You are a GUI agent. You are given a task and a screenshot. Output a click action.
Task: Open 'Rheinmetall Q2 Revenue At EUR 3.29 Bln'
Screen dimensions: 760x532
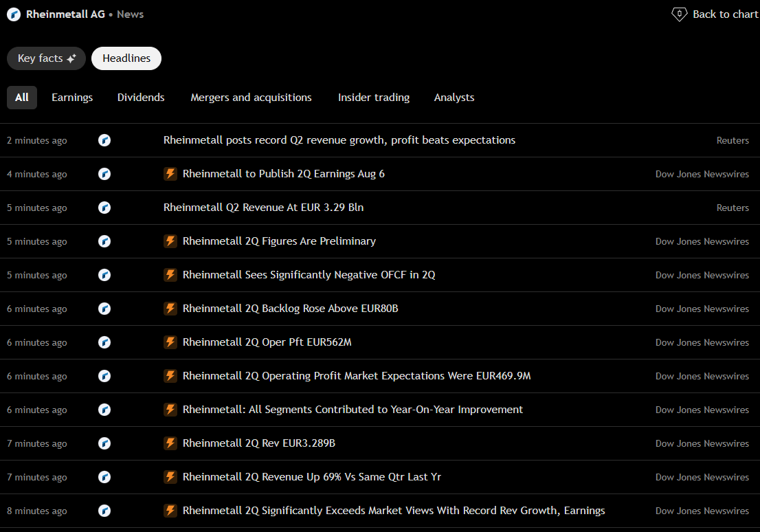click(x=263, y=208)
